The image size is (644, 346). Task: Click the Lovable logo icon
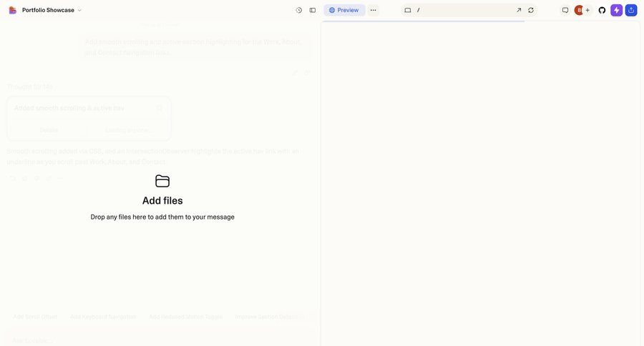[13, 10]
